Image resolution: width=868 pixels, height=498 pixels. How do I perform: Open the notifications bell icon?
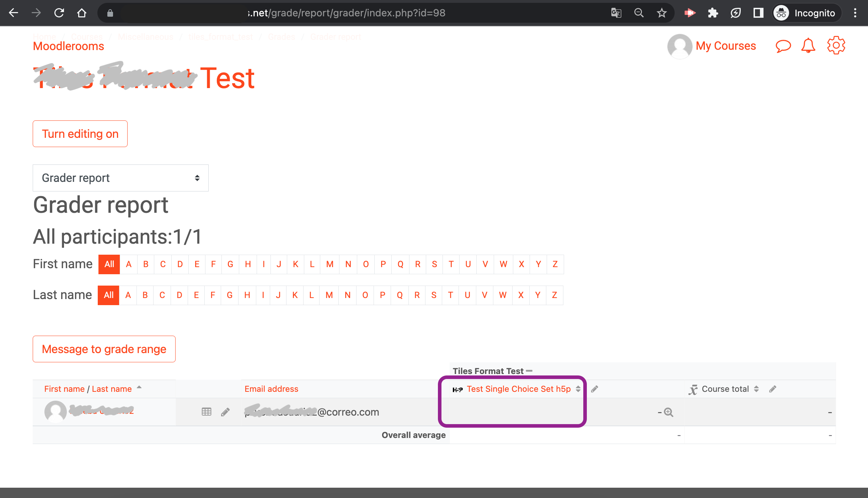pos(808,45)
